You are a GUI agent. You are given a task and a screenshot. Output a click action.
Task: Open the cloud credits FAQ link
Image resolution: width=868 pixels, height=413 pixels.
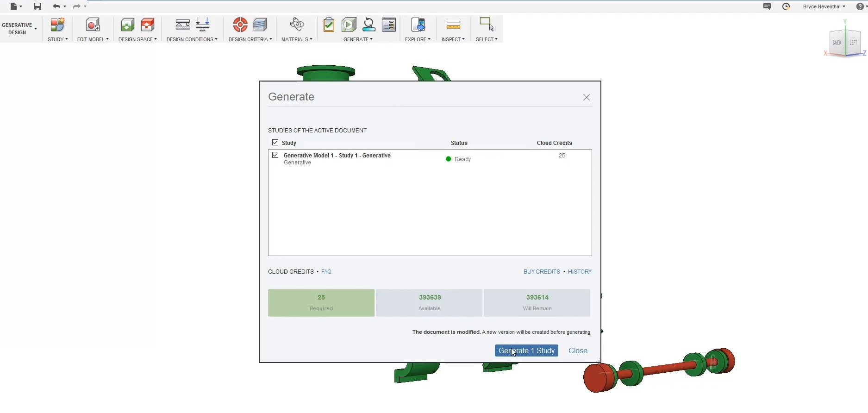(x=326, y=272)
